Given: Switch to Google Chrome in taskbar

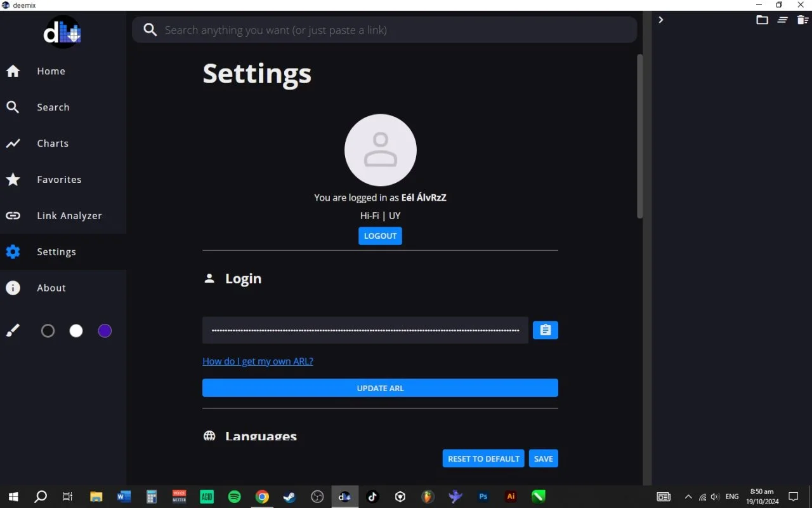Looking at the screenshot, I should tap(262, 497).
